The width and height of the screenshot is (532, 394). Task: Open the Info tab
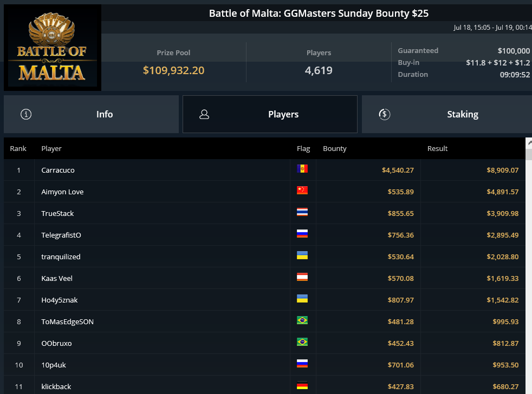(x=91, y=114)
